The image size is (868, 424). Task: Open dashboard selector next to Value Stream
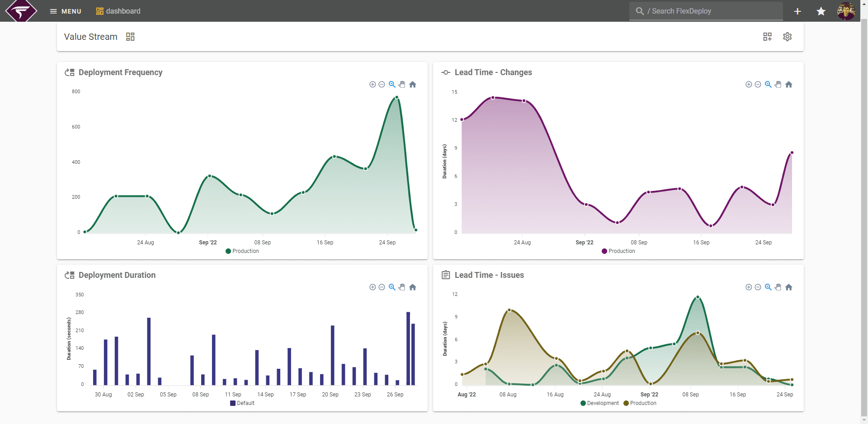pyautogui.click(x=130, y=37)
